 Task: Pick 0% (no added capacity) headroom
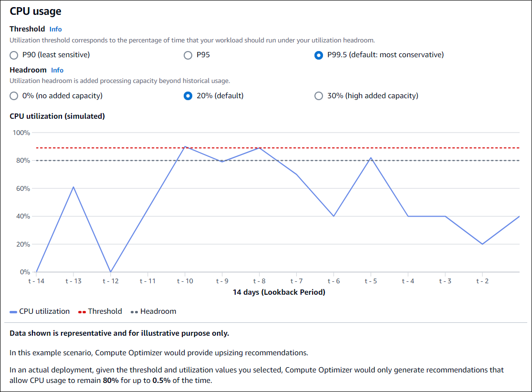pos(14,95)
